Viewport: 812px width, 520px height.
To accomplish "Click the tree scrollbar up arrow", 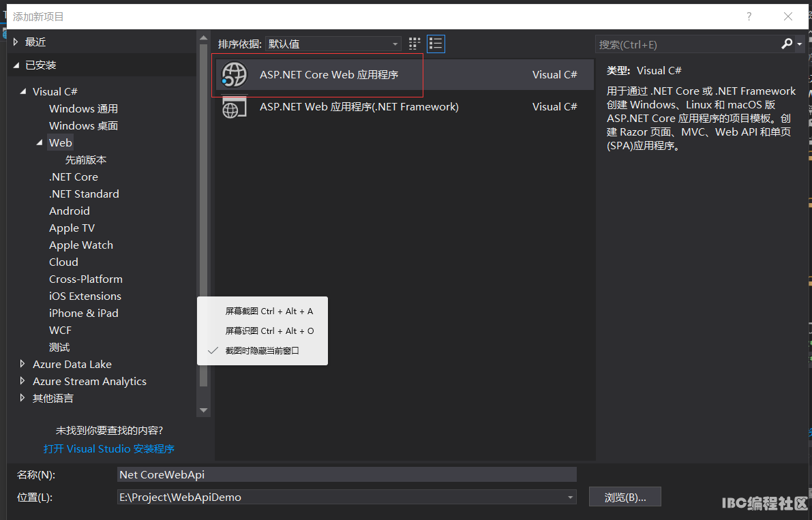I will coord(204,37).
